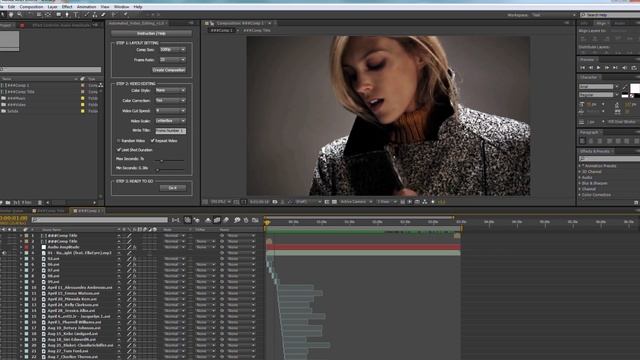Click Play in the Preview panel
This screenshot has height=360, width=640.
point(598,68)
